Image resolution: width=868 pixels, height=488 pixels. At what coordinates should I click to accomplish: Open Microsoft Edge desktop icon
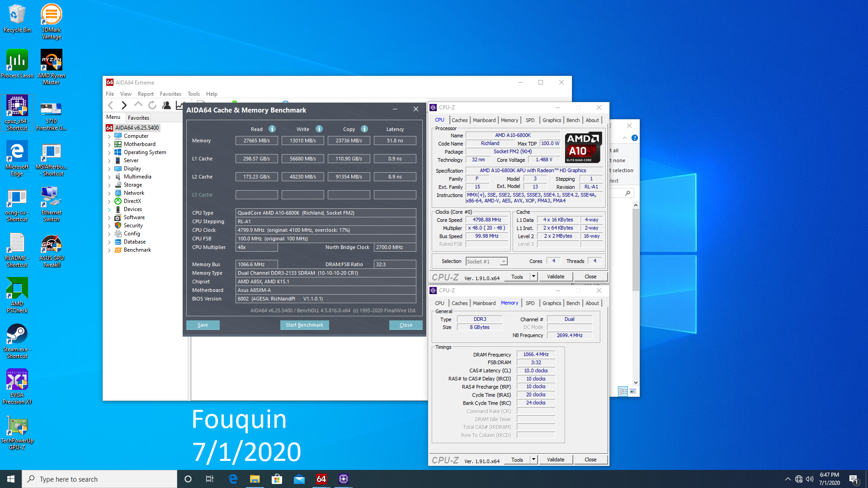pos(17,158)
